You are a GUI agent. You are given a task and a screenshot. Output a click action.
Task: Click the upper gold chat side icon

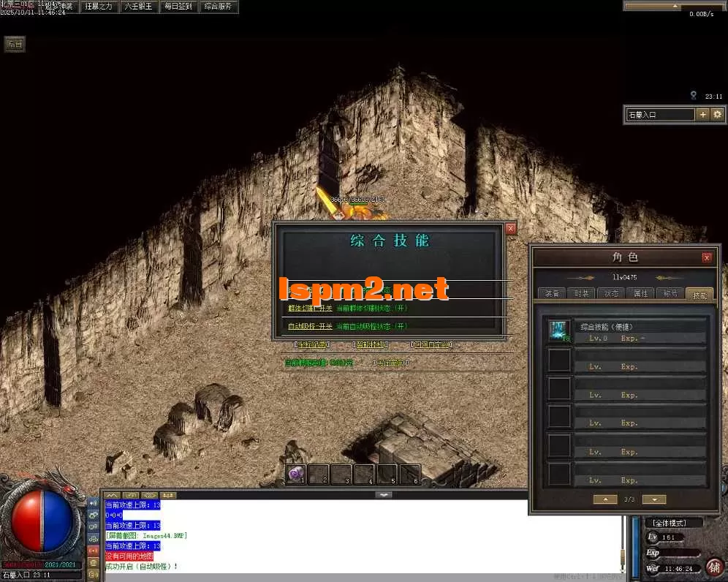click(94, 562)
